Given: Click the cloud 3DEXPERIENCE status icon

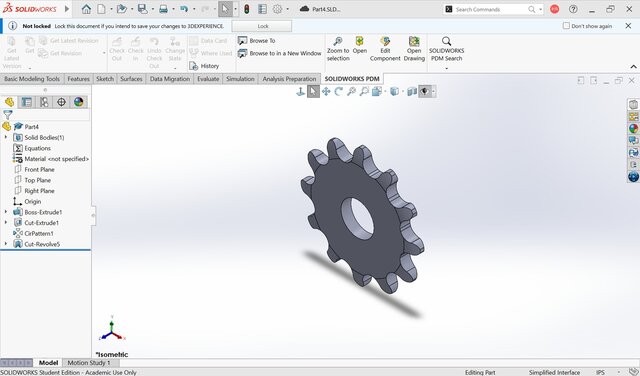Looking at the screenshot, I should click(304, 9).
